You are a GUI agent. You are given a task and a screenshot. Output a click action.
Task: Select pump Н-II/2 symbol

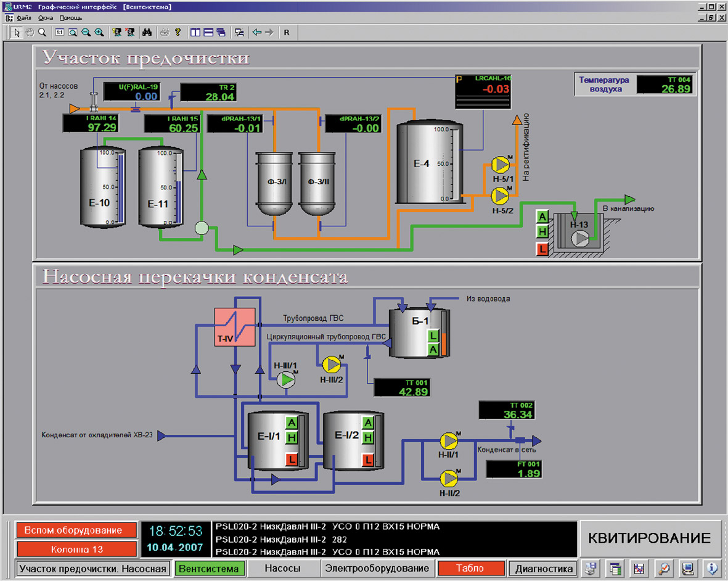449,478
